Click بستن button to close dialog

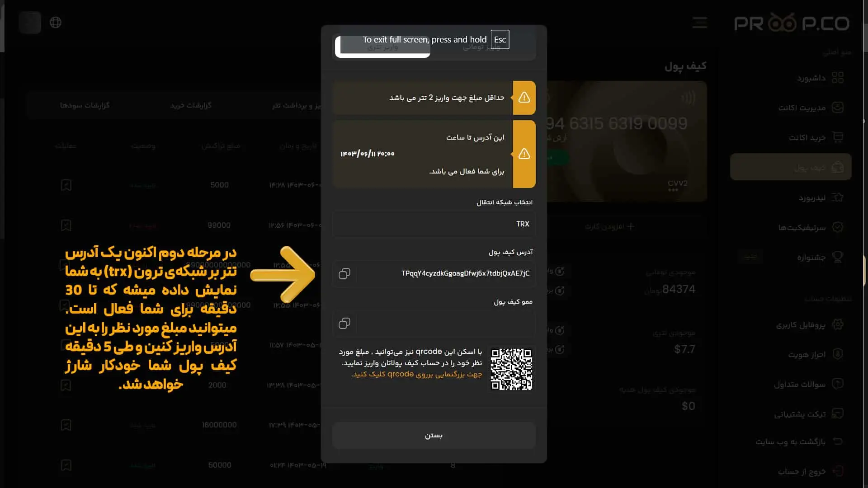point(434,436)
